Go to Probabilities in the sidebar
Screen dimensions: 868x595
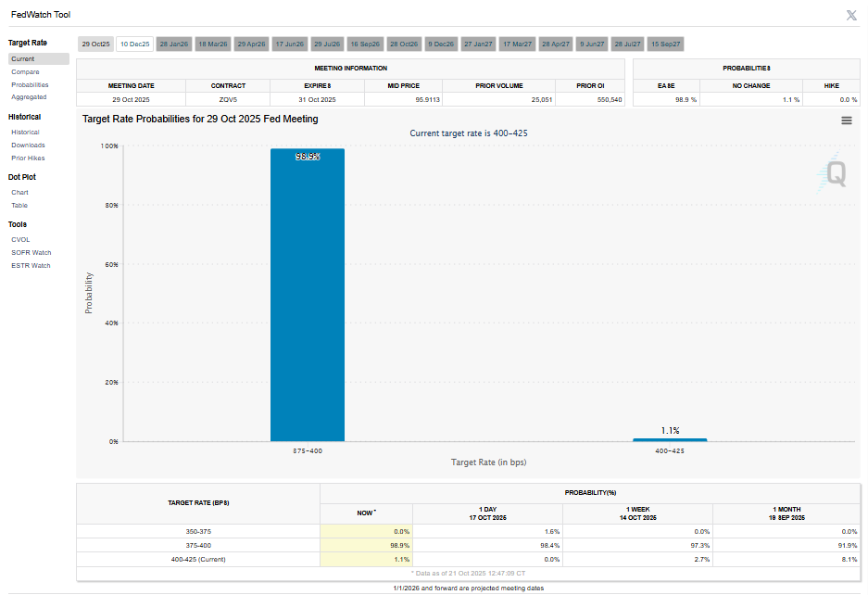pyautogui.click(x=29, y=84)
